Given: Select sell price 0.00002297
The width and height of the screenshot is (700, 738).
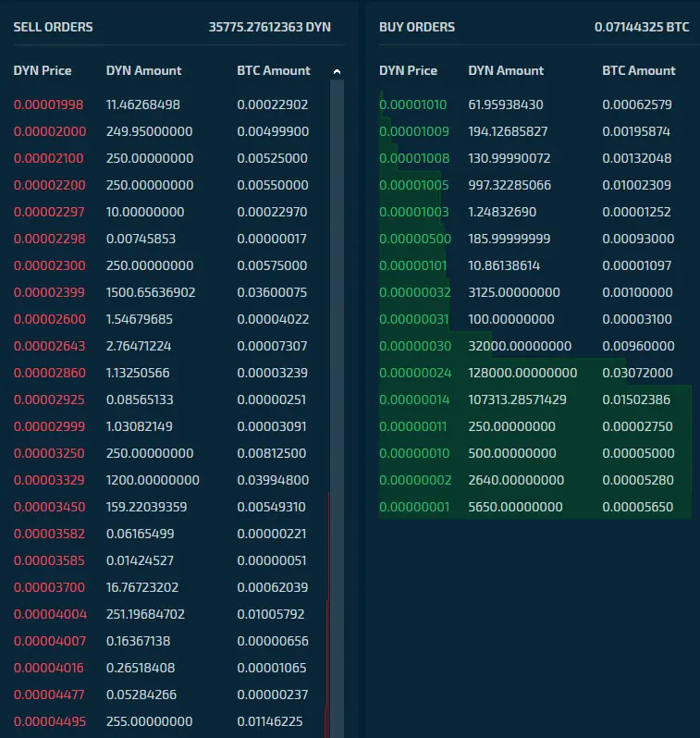Looking at the screenshot, I should pyautogui.click(x=49, y=212).
